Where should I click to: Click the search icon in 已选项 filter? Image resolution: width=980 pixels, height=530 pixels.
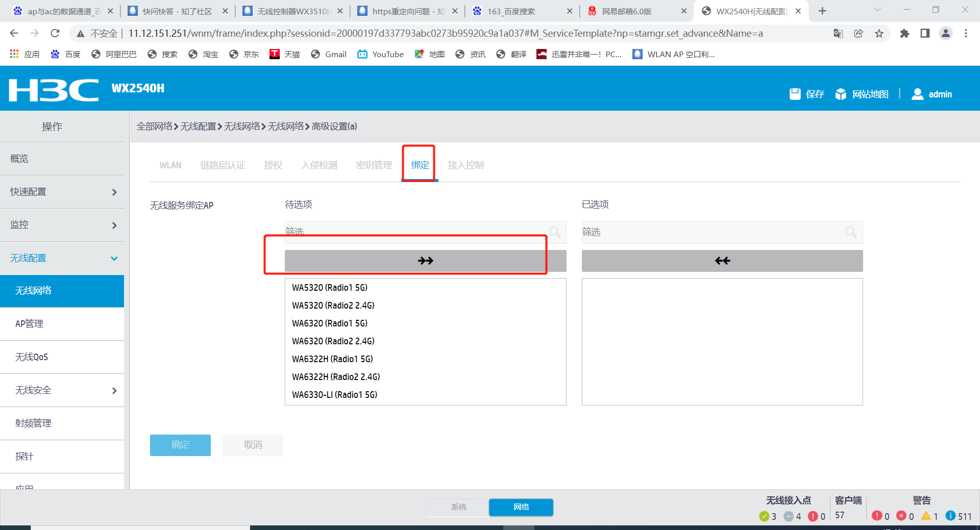click(x=851, y=232)
